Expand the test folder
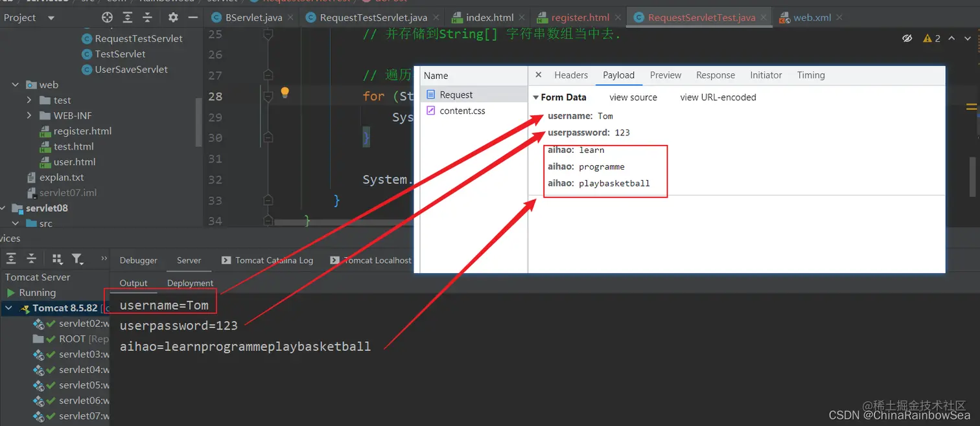 coord(29,100)
